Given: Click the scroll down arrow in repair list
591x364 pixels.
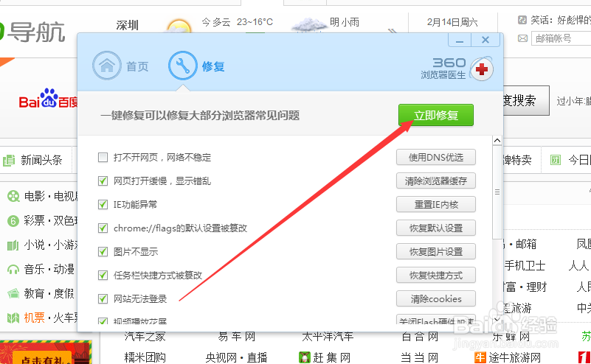Looking at the screenshot, I should tap(497, 319).
